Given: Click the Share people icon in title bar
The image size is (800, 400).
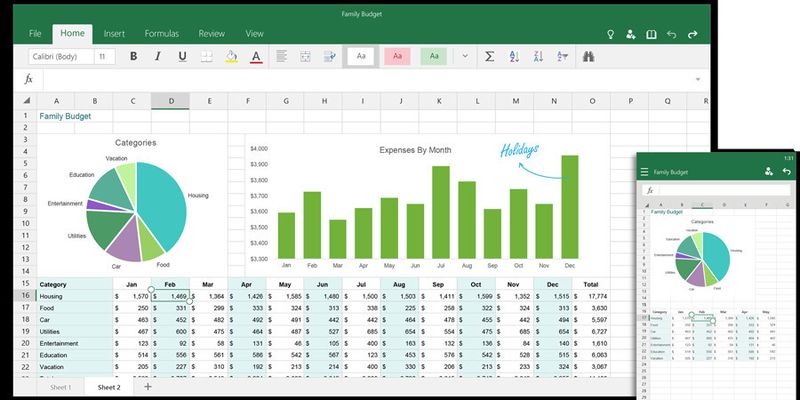Looking at the screenshot, I should coord(631,34).
